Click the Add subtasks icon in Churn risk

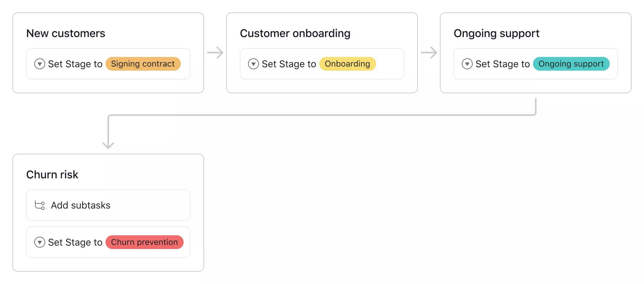coord(40,205)
